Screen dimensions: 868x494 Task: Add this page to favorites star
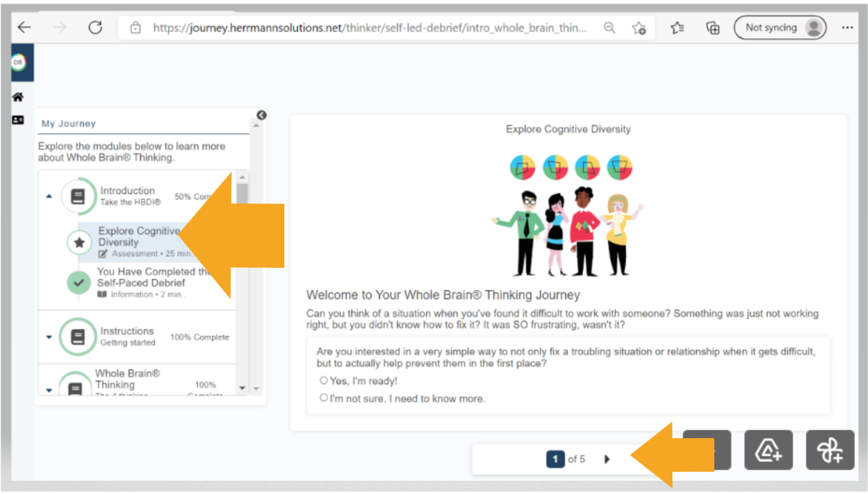coord(639,28)
